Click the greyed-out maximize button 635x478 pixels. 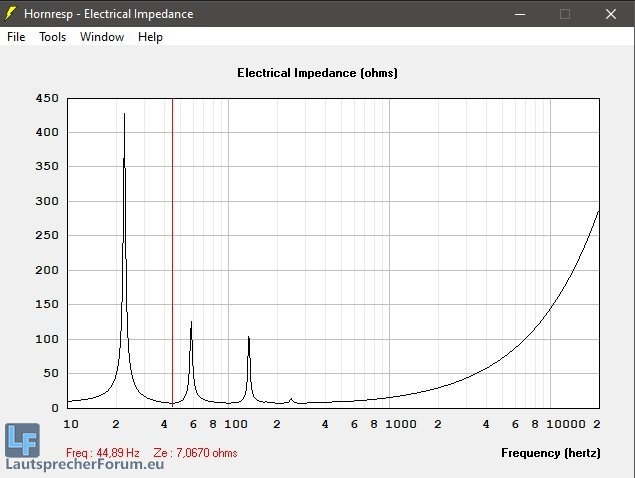pos(565,14)
